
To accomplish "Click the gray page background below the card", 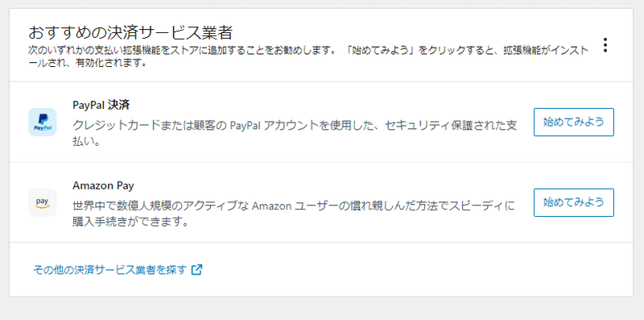I will [x=322, y=309].
